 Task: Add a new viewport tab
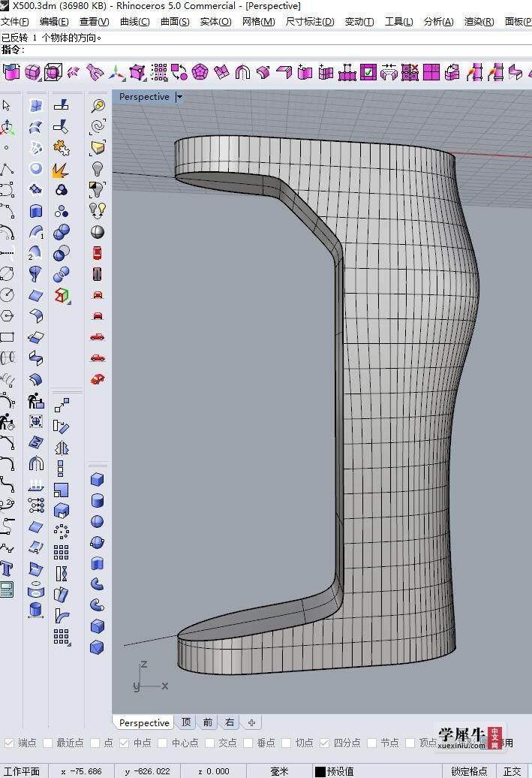pos(251,722)
